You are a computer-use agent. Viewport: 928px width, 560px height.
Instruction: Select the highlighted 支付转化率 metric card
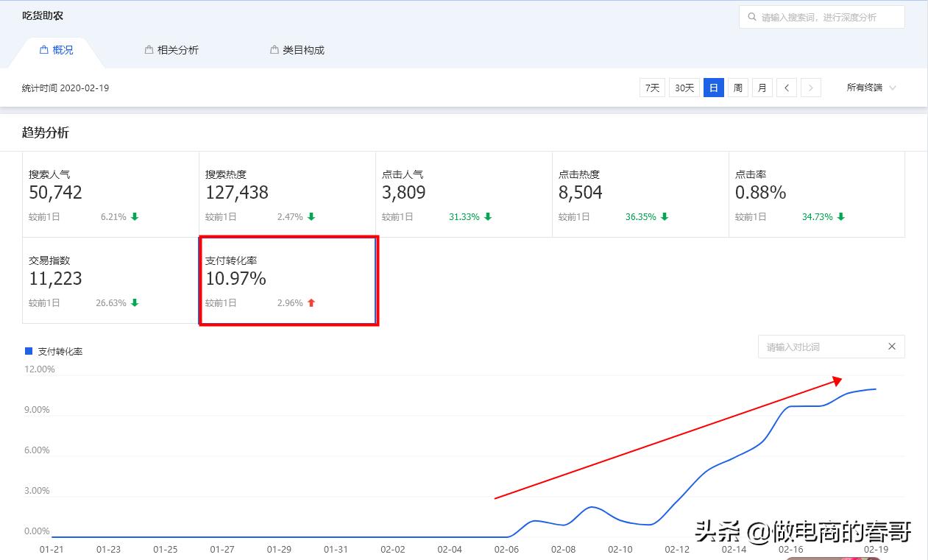click(288, 280)
